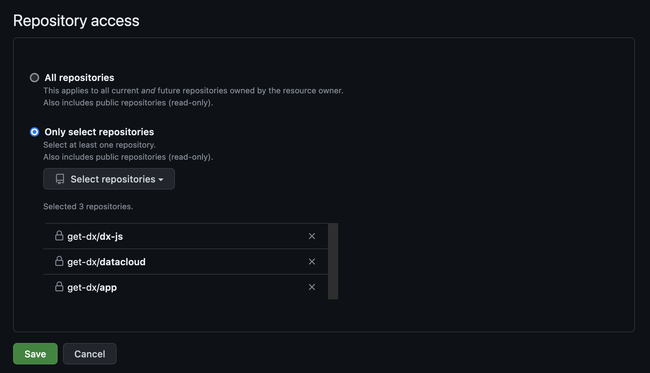Click the lock icon beside get-dx/datacloud
Viewport: 650px width, 373px height.
[x=59, y=261]
